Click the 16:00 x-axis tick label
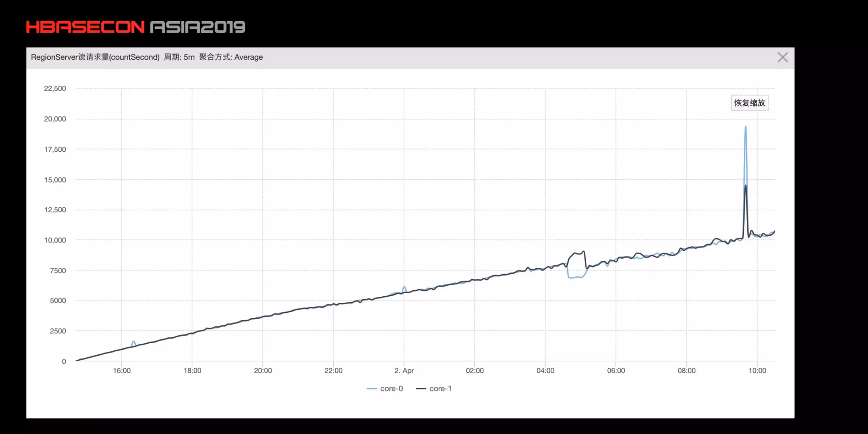The width and height of the screenshot is (868, 434). coord(122,370)
